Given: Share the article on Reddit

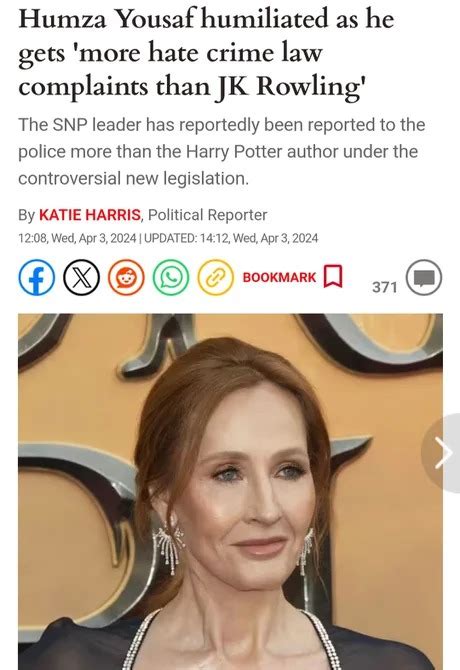Looking at the screenshot, I should pos(126,278).
